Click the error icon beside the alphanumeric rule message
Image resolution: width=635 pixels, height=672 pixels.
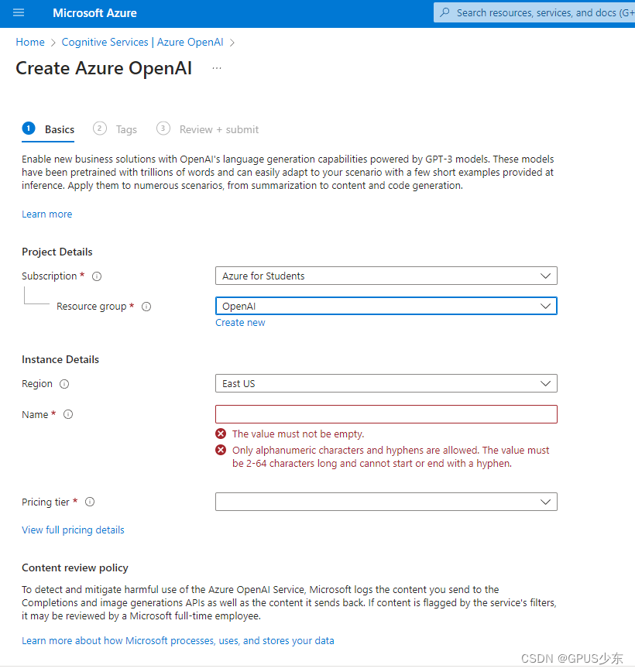[x=221, y=450]
